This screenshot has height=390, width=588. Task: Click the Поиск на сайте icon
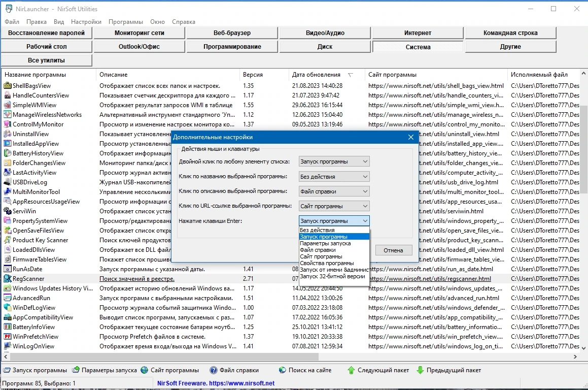coord(283,370)
